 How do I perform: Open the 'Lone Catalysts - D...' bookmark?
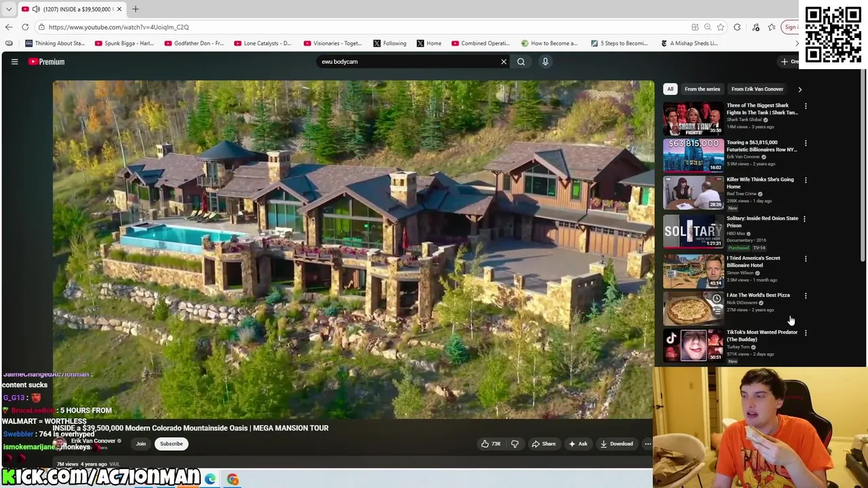[x=263, y=43]
